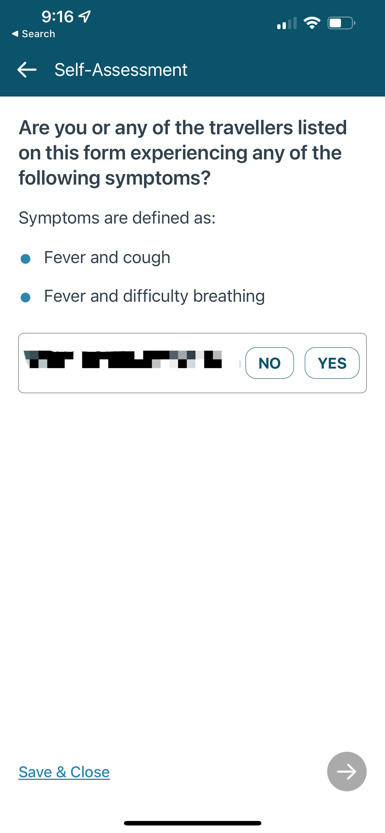Tap the Wi-Fi status icon
Image resolution: width=385 pixels, height=833 pixels.
tap(312, 23)
